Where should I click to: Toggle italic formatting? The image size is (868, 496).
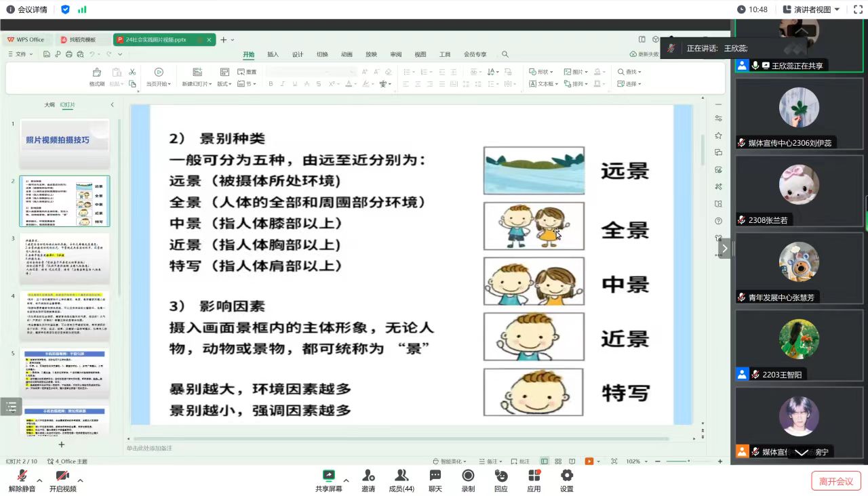283,84
